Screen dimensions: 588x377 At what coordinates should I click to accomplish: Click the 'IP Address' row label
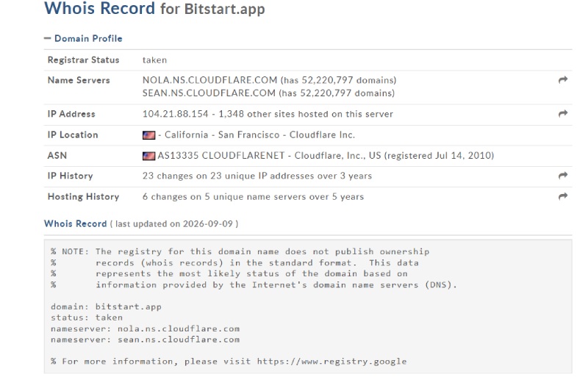tap(71, 114)
